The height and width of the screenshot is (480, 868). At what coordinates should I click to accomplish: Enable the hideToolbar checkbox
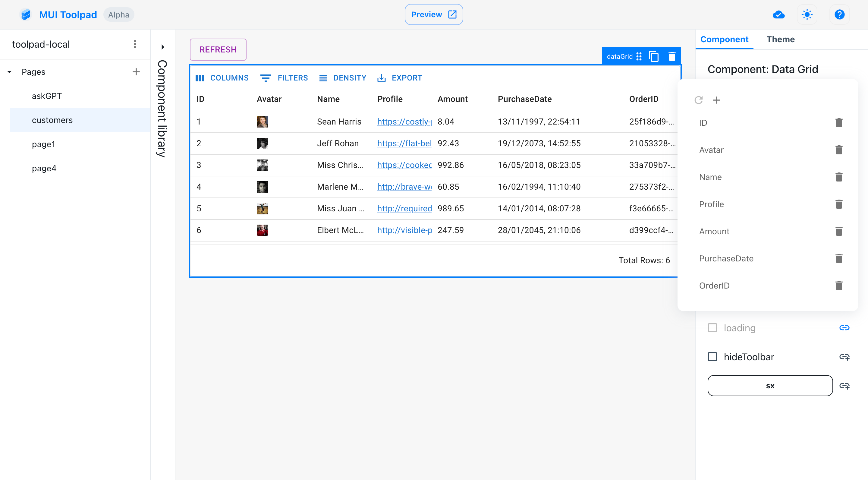[x=713, y=357]
